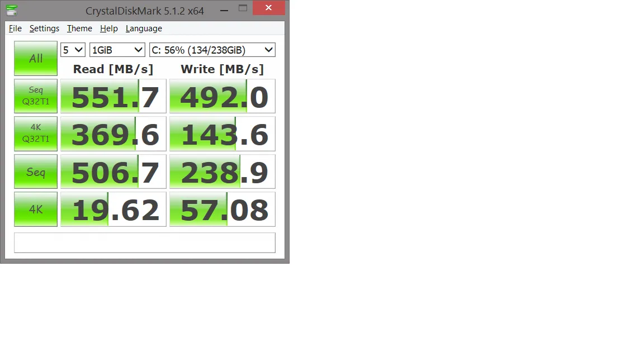Click the empty comment field at the bottom
This screenshot has height=362, width=644.
coord(145,242)
